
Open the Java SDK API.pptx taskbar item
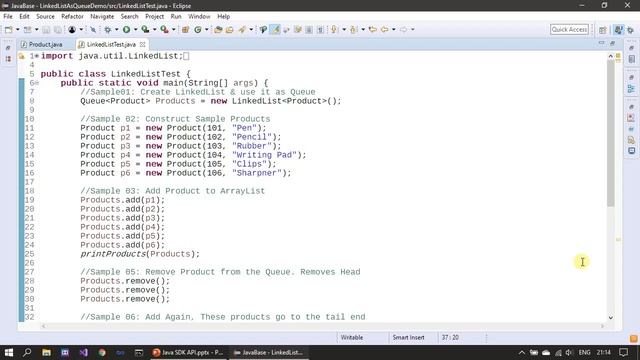[187, 352]
